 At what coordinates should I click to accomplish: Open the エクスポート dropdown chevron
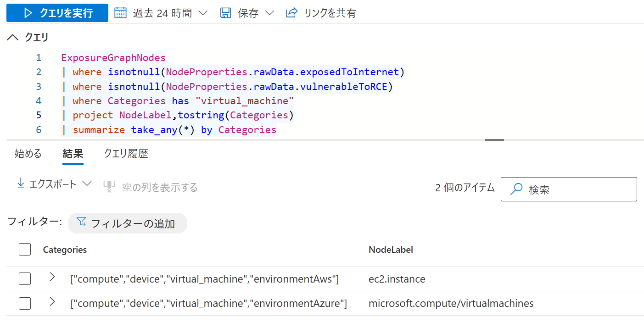pos(87,184)
